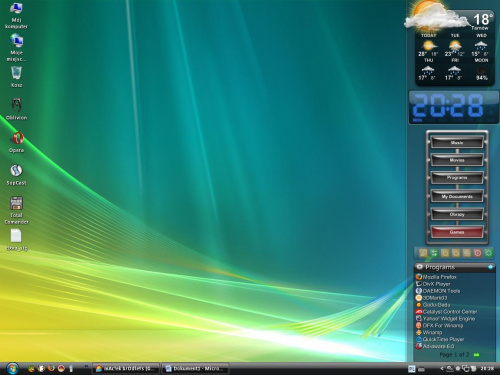Click Firefox icon in quick launch bar

pyautogui.click(x=51, y=368)
